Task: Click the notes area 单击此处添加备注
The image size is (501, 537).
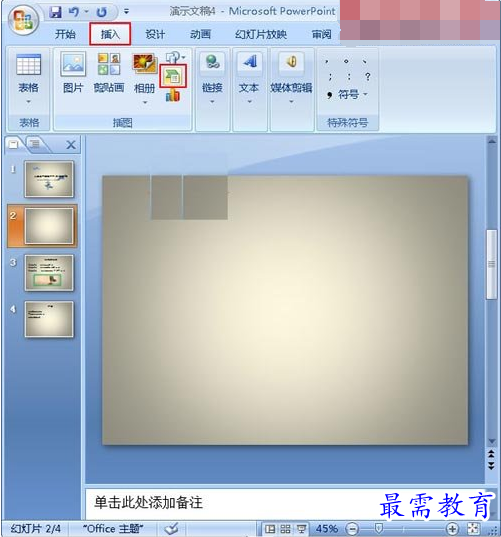Action: (x=148, y=502)
